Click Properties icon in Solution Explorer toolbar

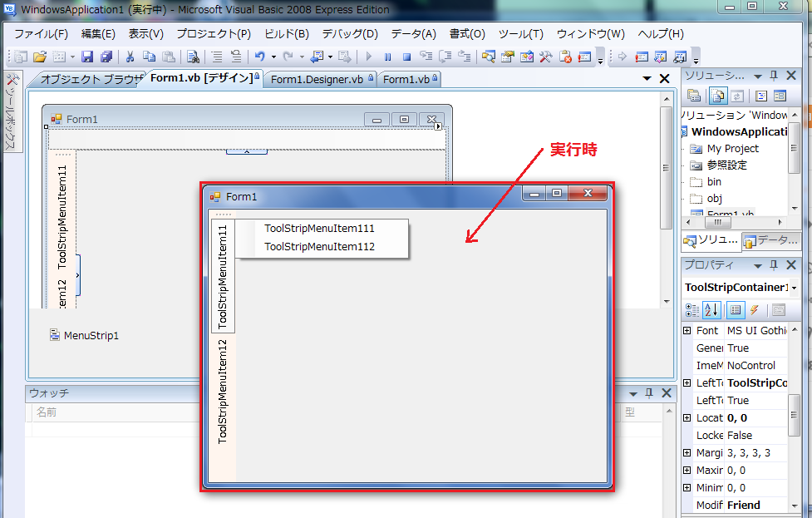tap(694, 96)
